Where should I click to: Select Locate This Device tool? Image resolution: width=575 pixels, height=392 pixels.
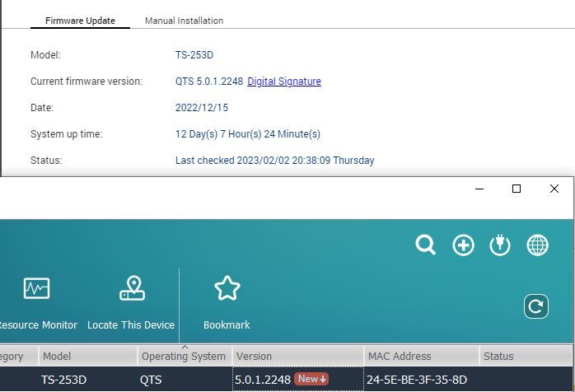tap(131, 303)
